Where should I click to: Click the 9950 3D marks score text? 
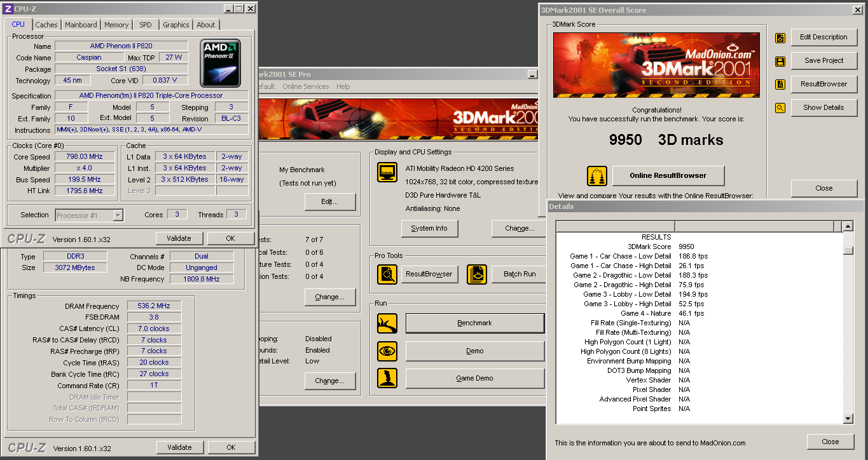click(666, 140)
